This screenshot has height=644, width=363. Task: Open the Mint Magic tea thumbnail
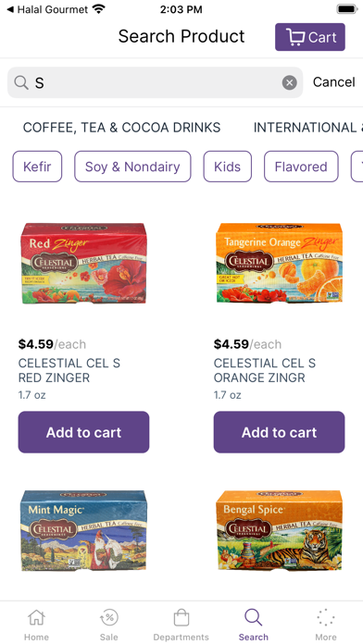tap(83, 530)
